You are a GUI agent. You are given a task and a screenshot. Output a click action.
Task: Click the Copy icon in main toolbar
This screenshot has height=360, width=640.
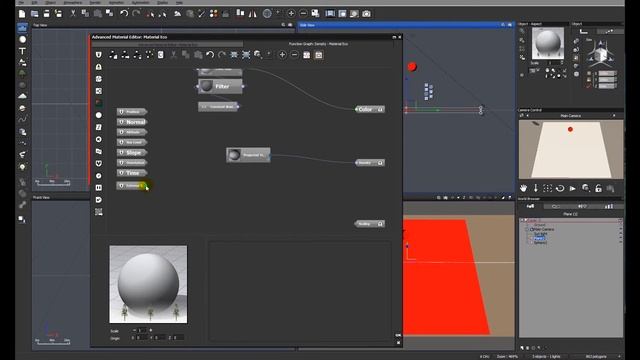[x=85, y=13]
